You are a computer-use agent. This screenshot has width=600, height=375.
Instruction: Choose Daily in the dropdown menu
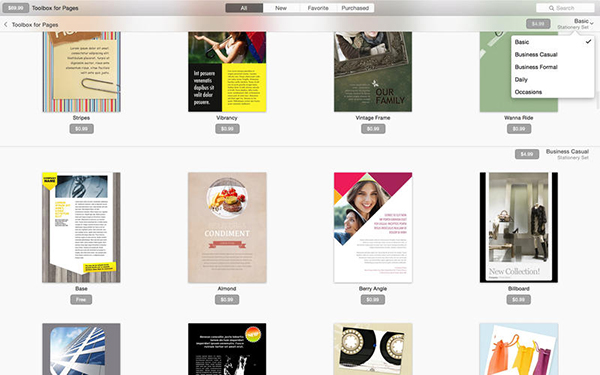[553, 80]
